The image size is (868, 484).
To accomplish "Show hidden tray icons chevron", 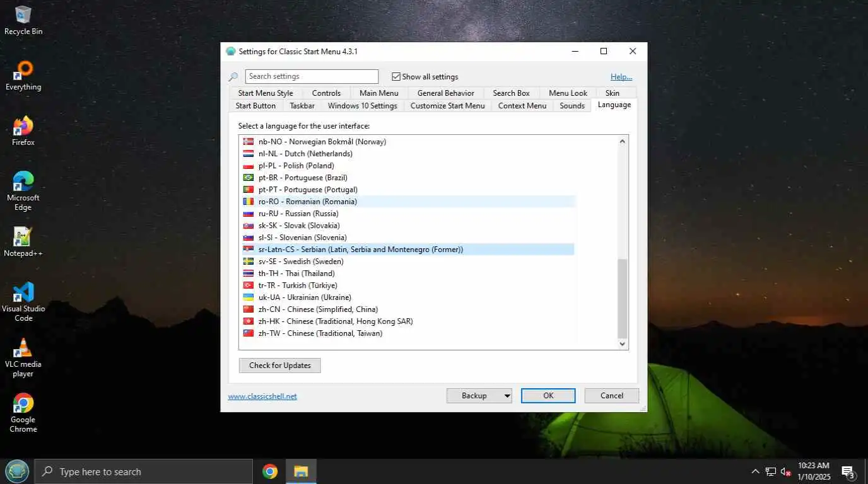I will point(755,471).
